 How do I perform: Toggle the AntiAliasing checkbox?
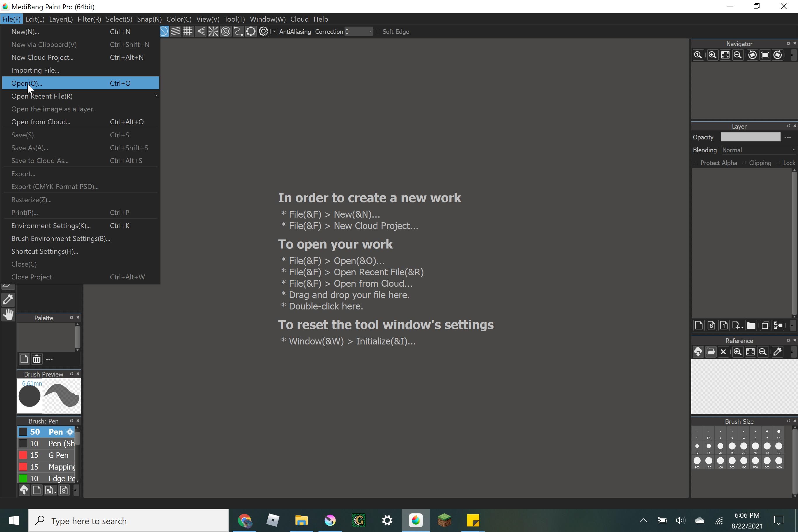click(x=274, y=32)
